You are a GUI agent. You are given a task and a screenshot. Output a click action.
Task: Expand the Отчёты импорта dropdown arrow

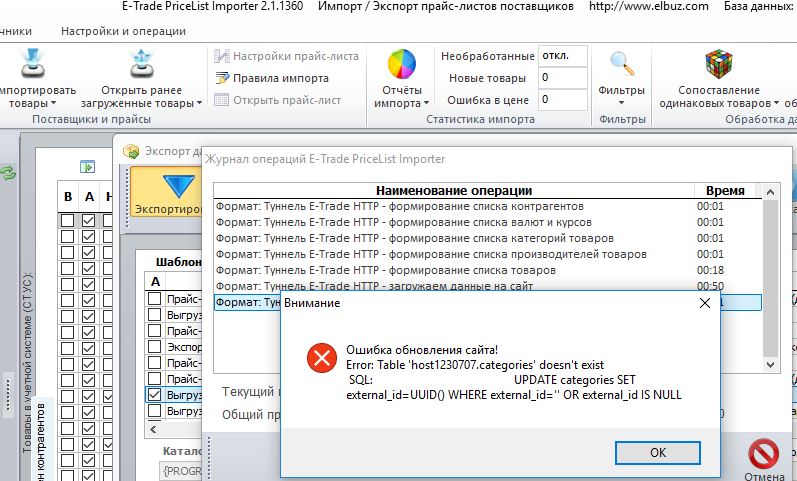pyautogui.click(x=426, y=103)
